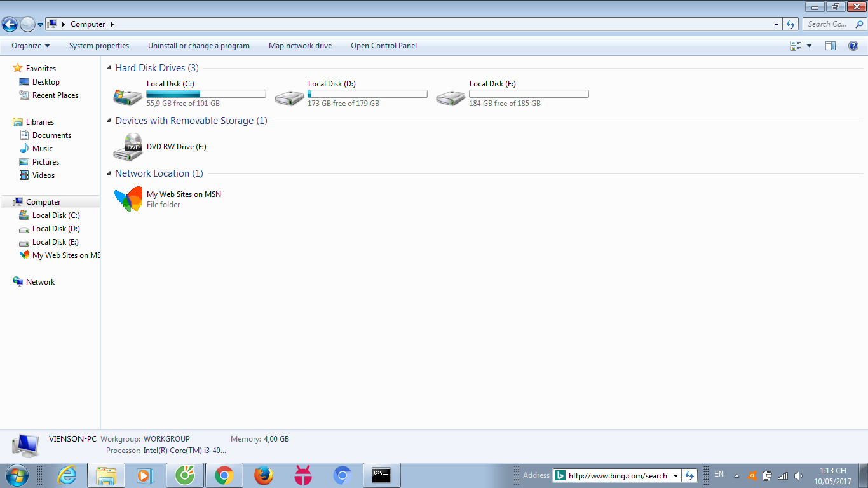868x488 pixels.
Task: Click the power plug icon in the system tray
Action: pyautogui.click(x=768, y=475)
